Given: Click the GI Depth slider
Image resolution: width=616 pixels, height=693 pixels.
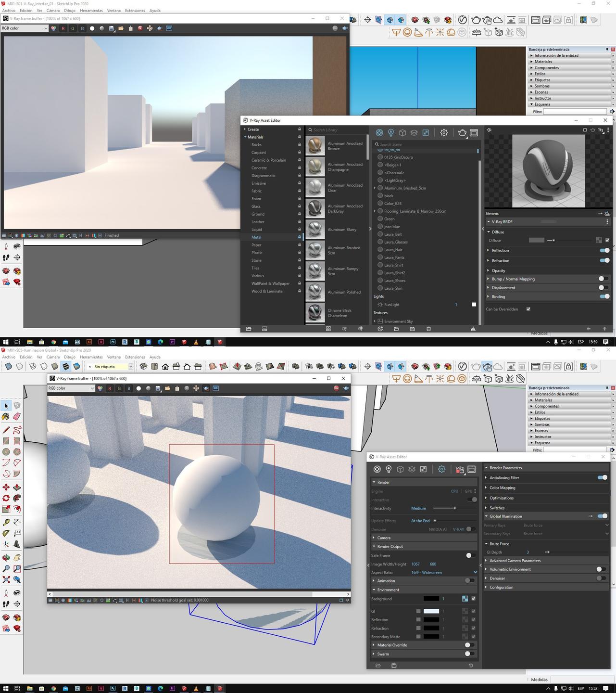Looking at the screenshot, I should click(x=576, y=552).
